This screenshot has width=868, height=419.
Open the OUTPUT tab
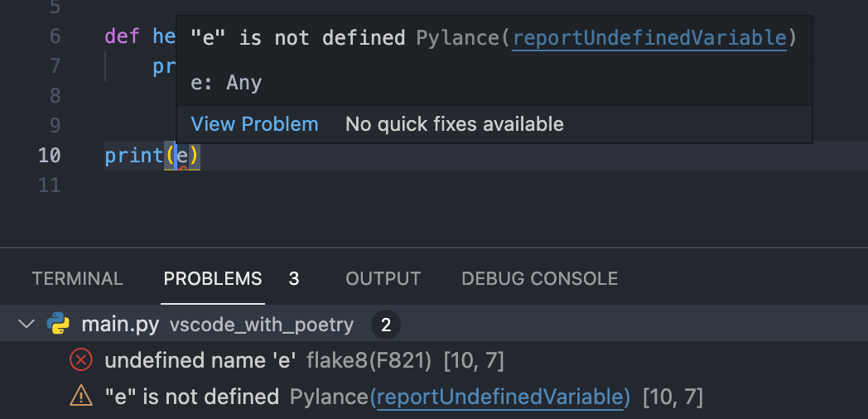383,278
